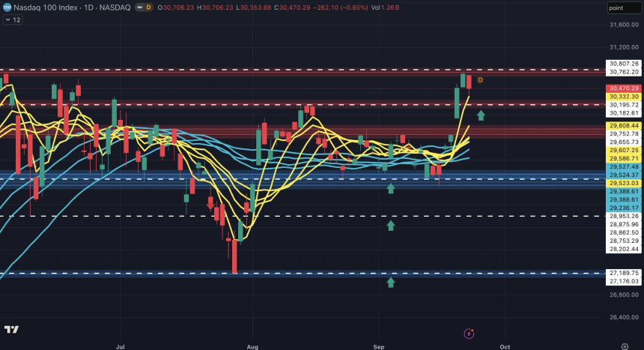Select the 28,953.26 price level label
Viewport: 644px width, 350px height.
[624, 216]
